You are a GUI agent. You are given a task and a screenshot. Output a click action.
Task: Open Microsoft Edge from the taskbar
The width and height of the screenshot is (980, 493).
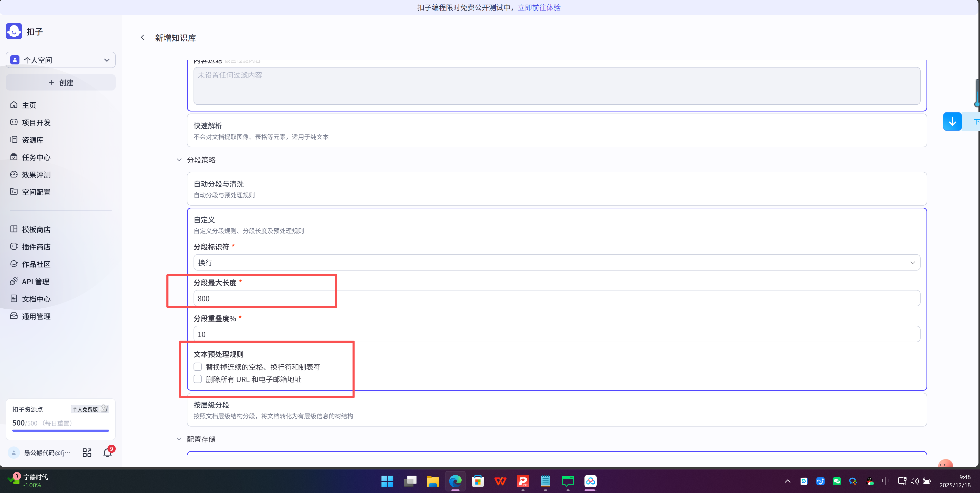pyautogui.click(x=455, y=481)
